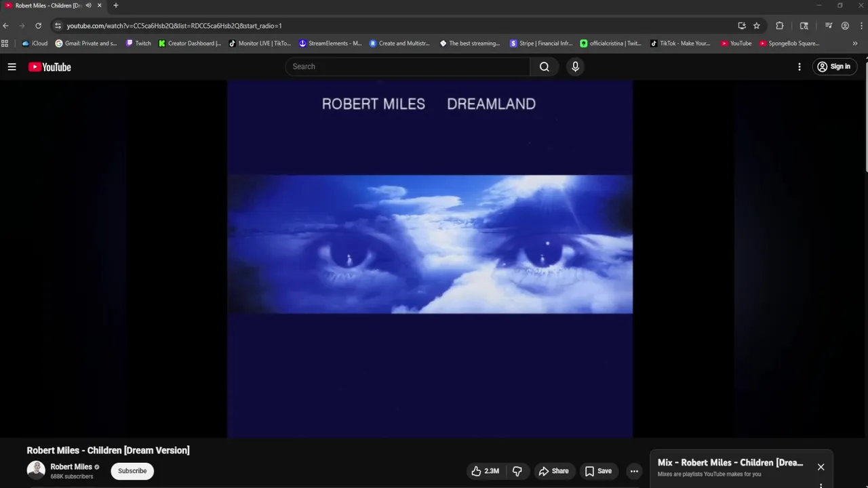Click video title Robert Miles - Children
868x488 pixels.
tap(108, 451)
